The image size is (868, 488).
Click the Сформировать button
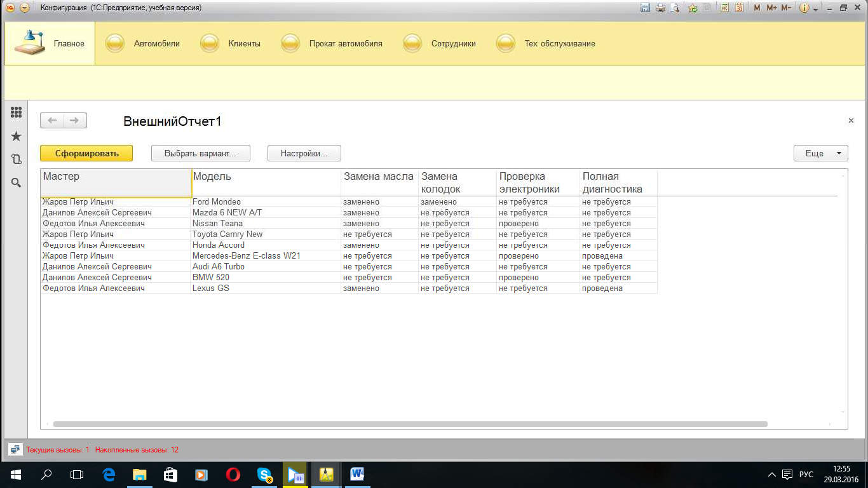tap(86, 153)
